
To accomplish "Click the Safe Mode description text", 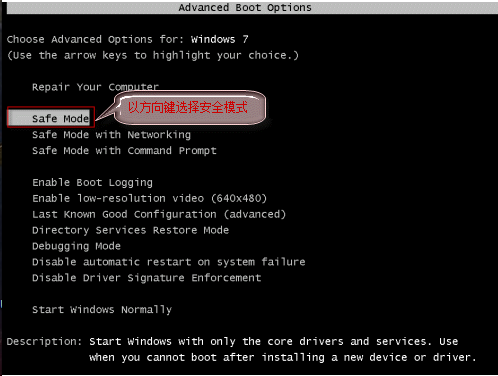I will click(x=283, y=349).
